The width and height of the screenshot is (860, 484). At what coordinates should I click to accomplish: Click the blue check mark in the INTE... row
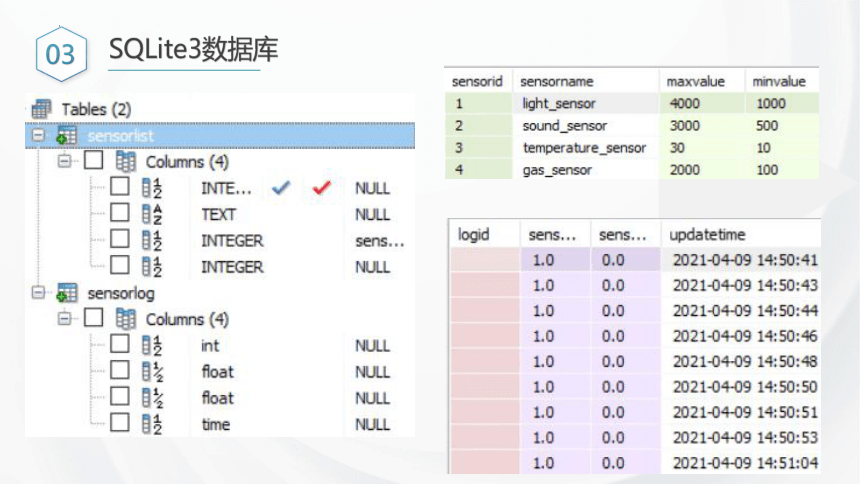(x=281, y=188)
